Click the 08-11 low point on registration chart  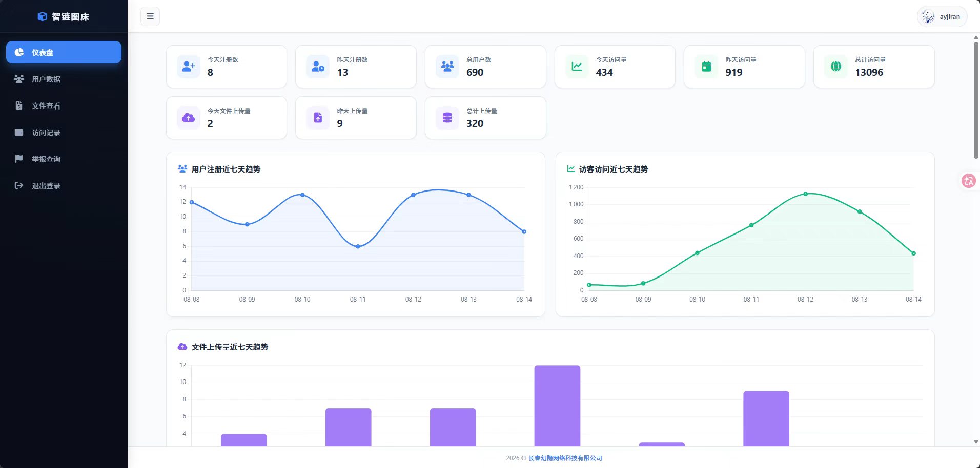tap(358, 246)
